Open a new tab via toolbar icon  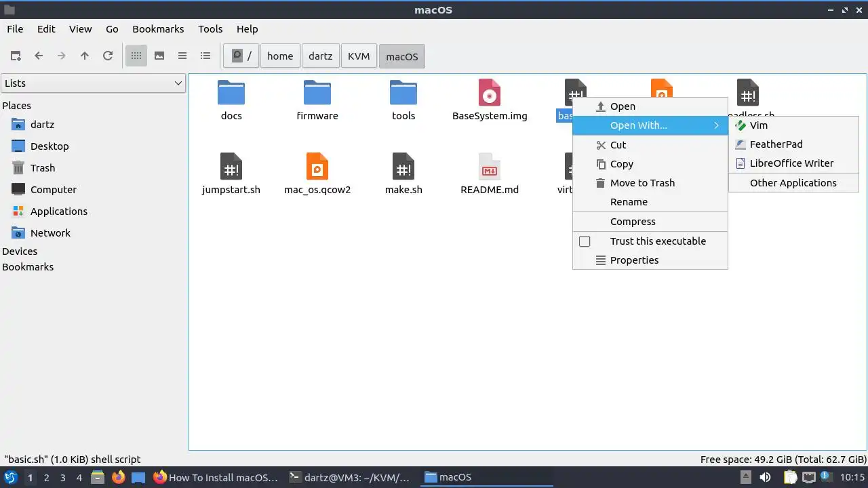[16, 56]
